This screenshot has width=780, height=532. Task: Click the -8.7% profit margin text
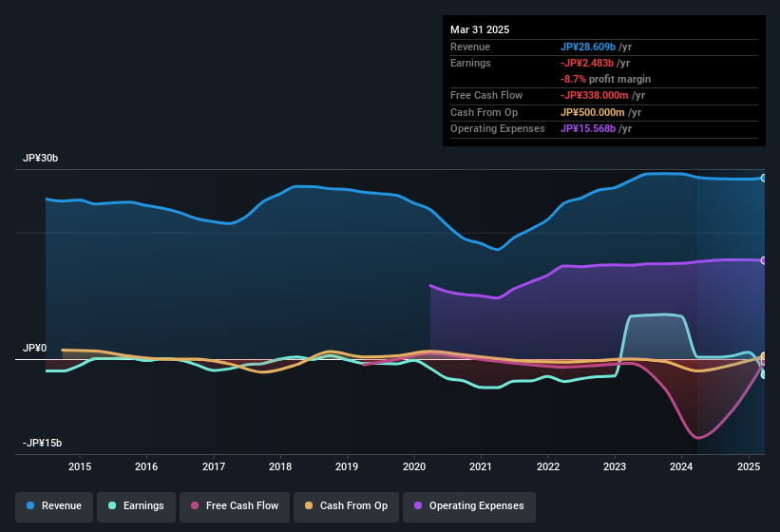[605, 80]
